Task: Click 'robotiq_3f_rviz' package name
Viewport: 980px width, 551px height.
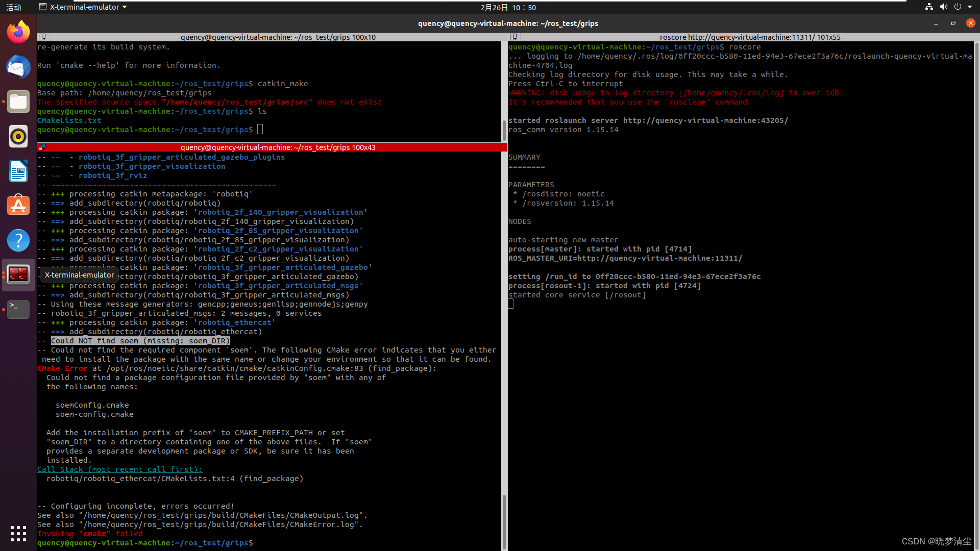Action: [x=113, y=176]
